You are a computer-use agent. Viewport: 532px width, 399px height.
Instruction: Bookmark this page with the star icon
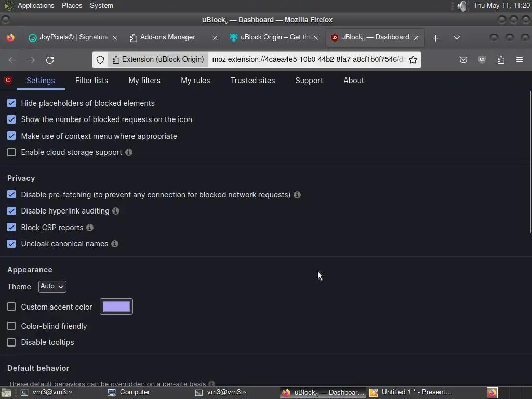[x=413, y=60]
